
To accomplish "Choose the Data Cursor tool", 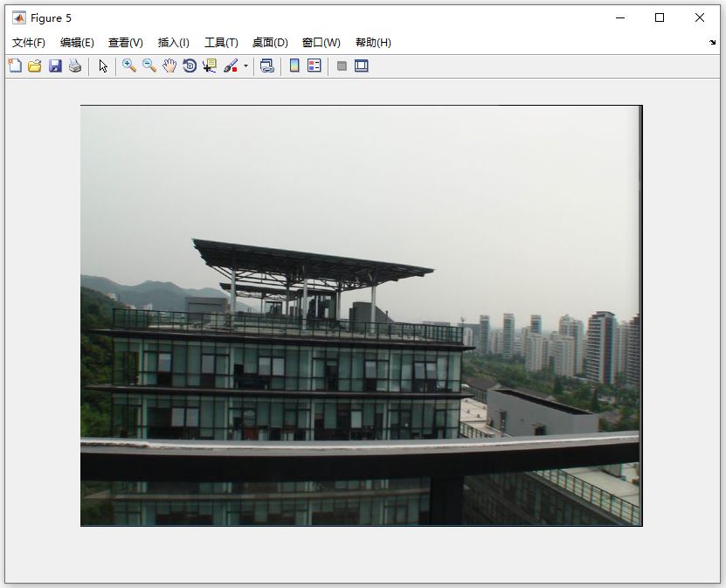I will pyautogui.click(x=210, y=66).
